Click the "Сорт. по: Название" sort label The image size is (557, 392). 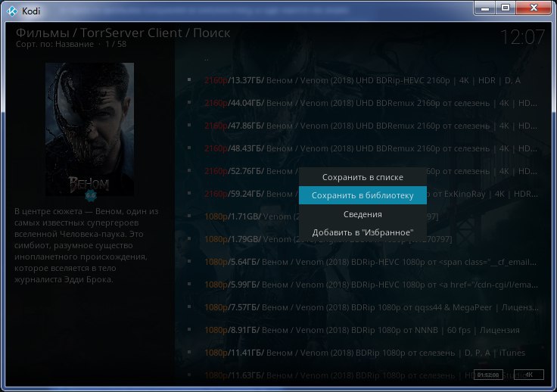tap(54, 44)
